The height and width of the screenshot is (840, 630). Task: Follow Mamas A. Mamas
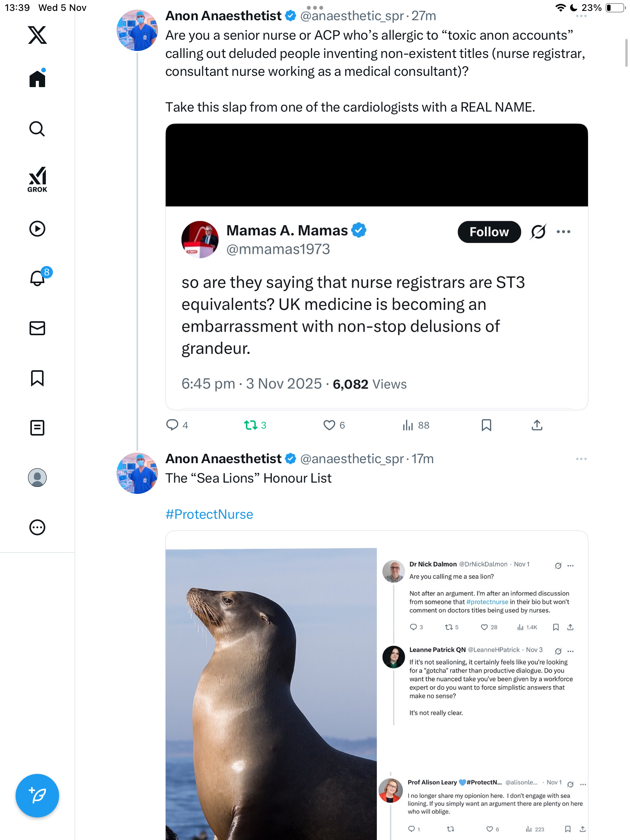pyautogui.click(x=489, y=232)
